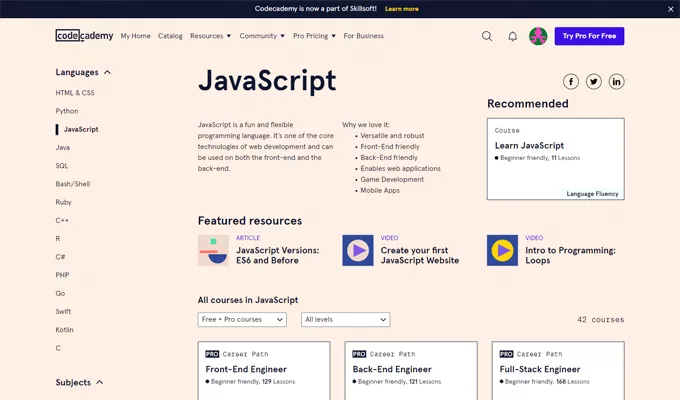Image resolution: width=680 pixels, height=400 pixels.
Task: Select the last Languages entry, C
Action: click(58, 348)
